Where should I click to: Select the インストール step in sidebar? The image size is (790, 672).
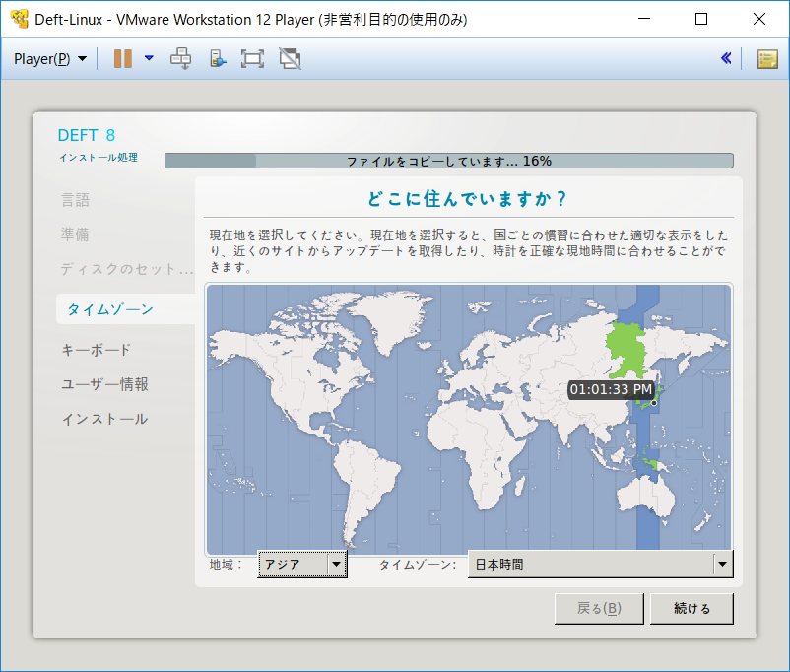coord(104,419)
